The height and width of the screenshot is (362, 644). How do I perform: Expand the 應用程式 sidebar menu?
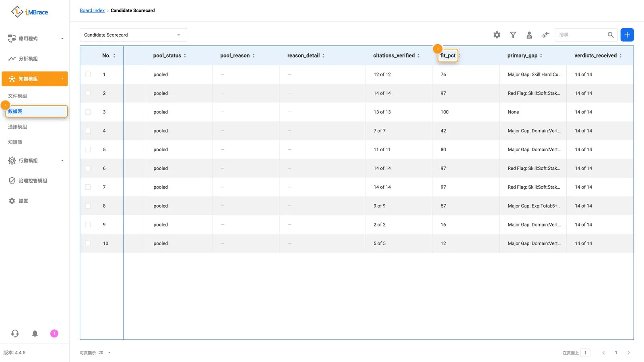pyautogui.click(x=35, y=39)
